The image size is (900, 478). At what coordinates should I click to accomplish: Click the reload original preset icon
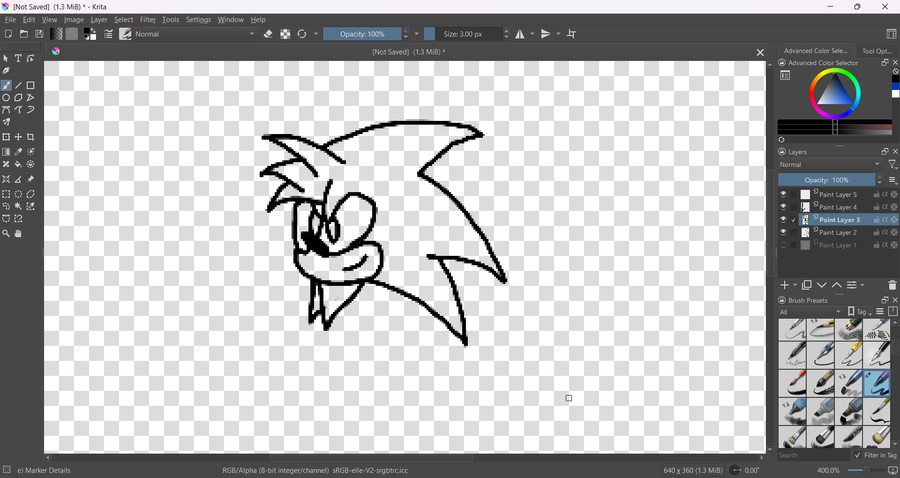coord(302,34)
